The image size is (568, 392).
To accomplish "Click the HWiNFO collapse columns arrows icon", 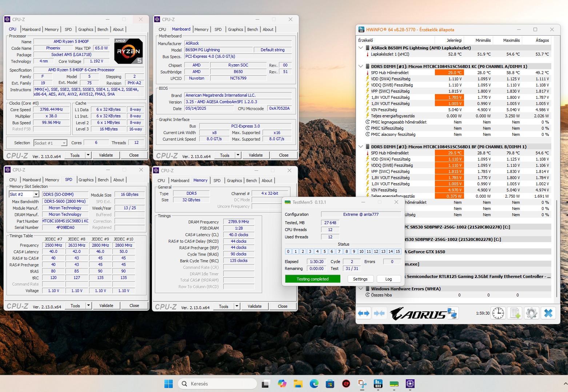I will click(379, 313).
